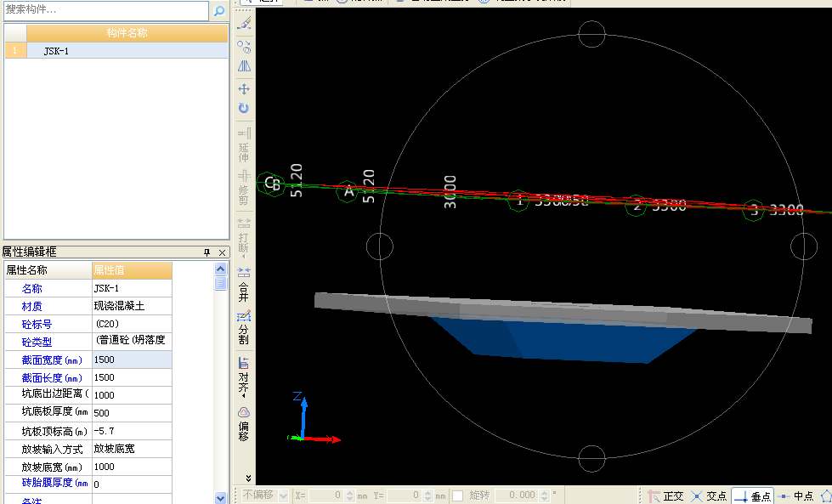
Task: Click the 砼类型 value cell
Action: coord(132,341)
